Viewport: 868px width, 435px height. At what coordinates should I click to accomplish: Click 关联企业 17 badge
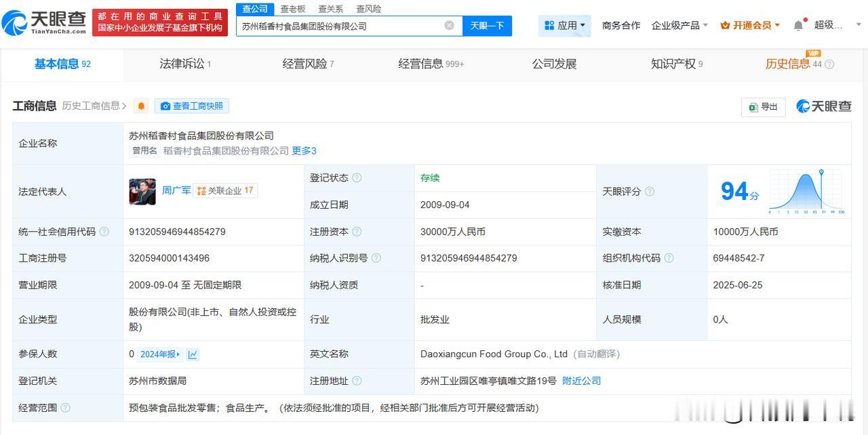225,190
